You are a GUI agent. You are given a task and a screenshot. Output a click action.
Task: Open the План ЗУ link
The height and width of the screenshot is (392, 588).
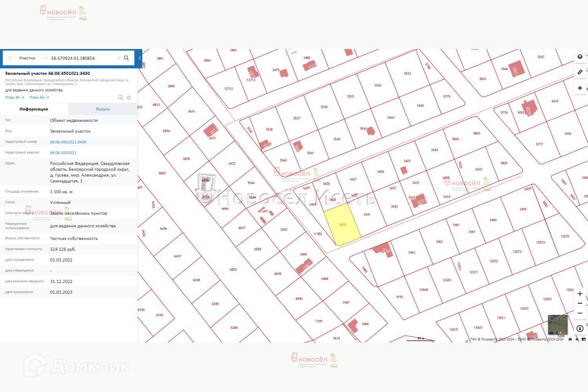[x=15, y=98]
